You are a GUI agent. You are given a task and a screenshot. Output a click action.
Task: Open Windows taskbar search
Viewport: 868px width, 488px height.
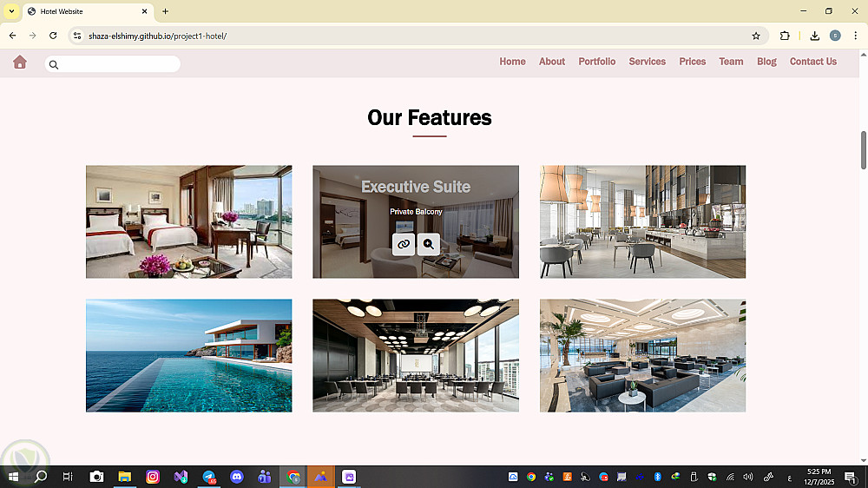pyautogui.click(x=41, y=477)
